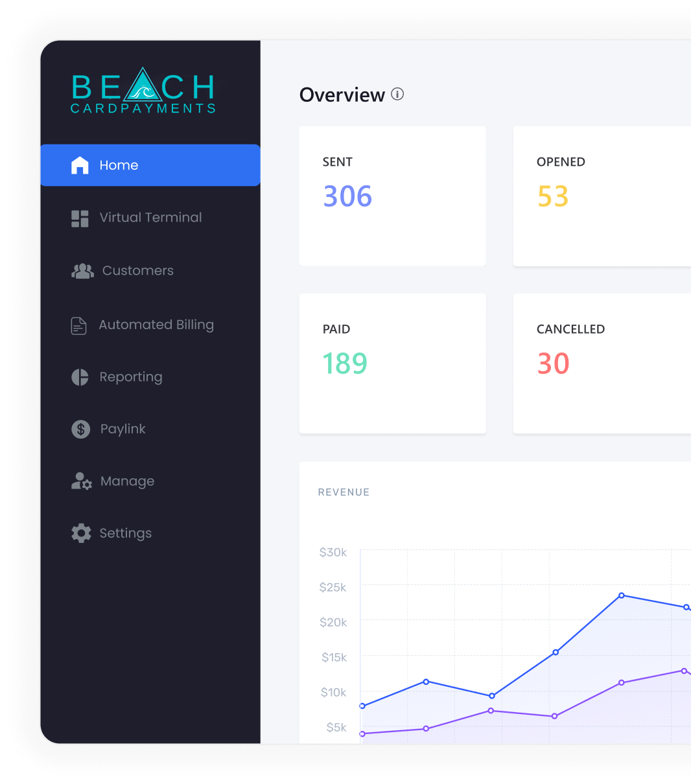
Task: Click the number 189 in PAID card
Action: pos(345,363)
